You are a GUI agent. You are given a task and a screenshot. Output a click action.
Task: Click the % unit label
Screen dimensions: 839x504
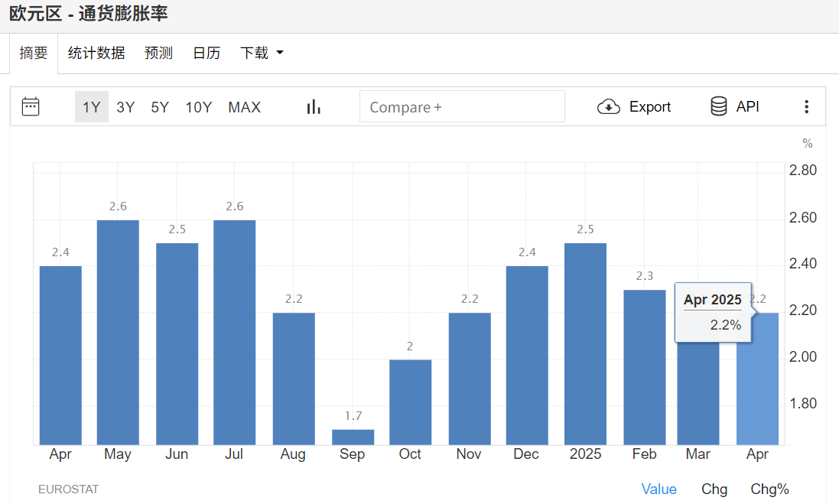808,143
